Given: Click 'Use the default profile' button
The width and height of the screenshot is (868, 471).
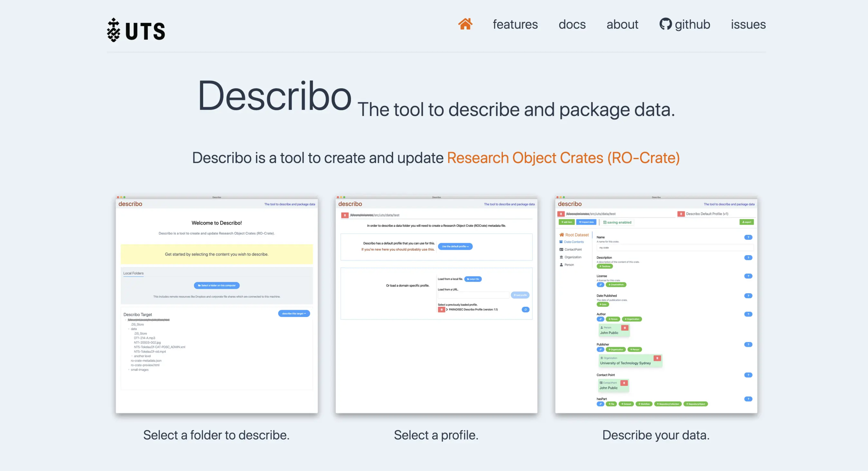Looking at the screenshot, I should pyautogui.click(x=455, y=246).
